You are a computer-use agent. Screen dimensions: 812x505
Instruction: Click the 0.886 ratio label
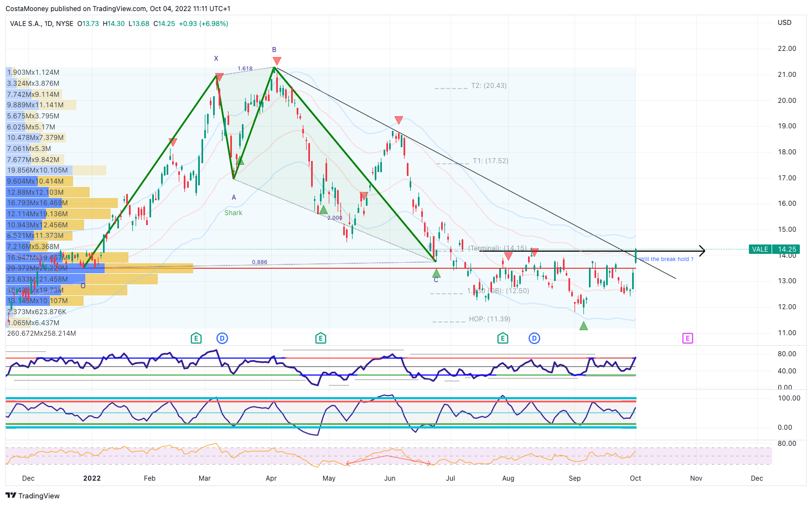[x=260, y=262]
